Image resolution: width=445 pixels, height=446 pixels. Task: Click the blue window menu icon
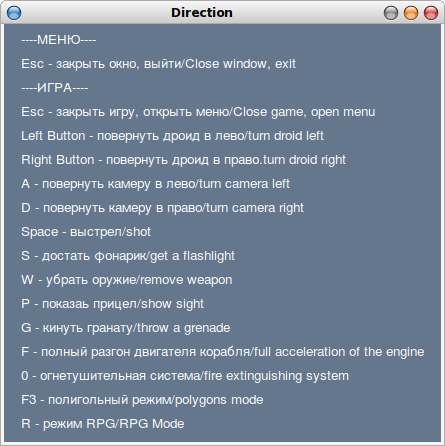point(14,13)
